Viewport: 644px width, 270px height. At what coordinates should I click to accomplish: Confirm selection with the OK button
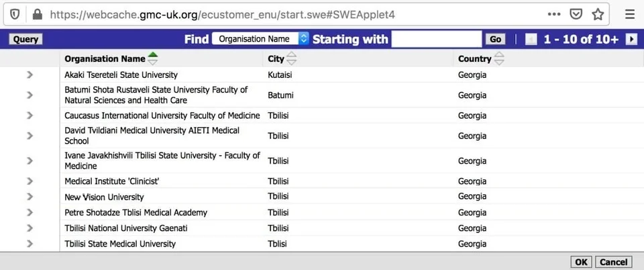click(x=581, y=262)
